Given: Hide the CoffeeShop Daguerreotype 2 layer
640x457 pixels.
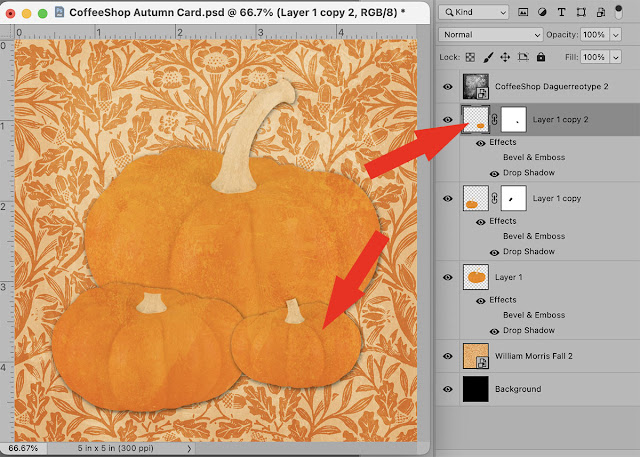Looking at the screenshot, I should [448, 87].
